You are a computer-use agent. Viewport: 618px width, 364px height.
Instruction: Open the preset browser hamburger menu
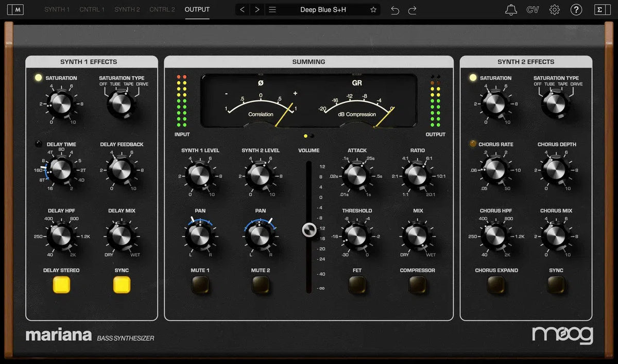click(272, 9)
